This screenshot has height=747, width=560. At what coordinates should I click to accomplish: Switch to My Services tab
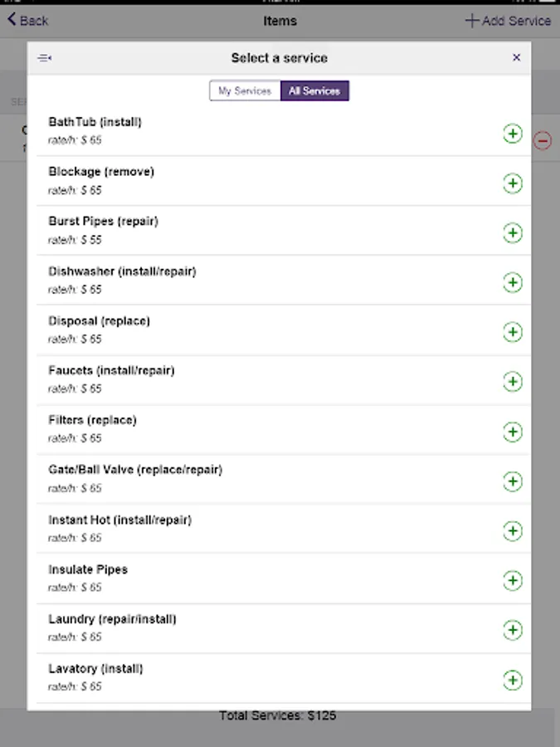click(245, 90)
